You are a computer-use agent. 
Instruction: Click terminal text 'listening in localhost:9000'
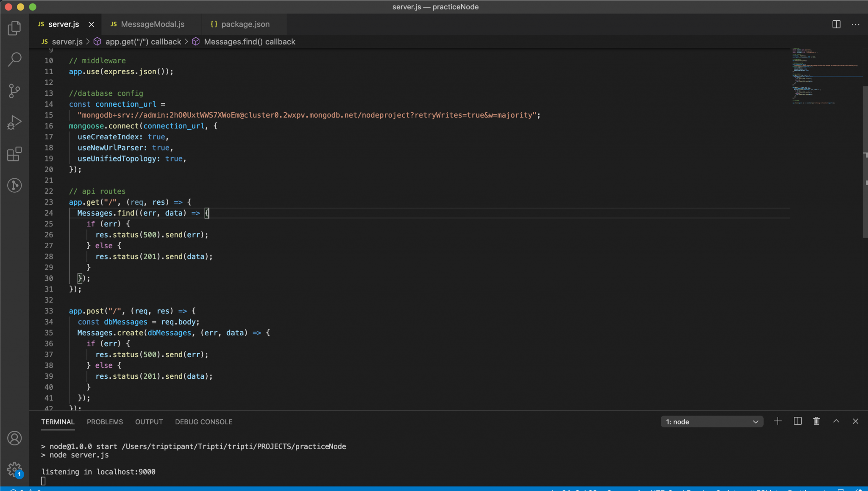pyautogui.click(x=98, y=472)
